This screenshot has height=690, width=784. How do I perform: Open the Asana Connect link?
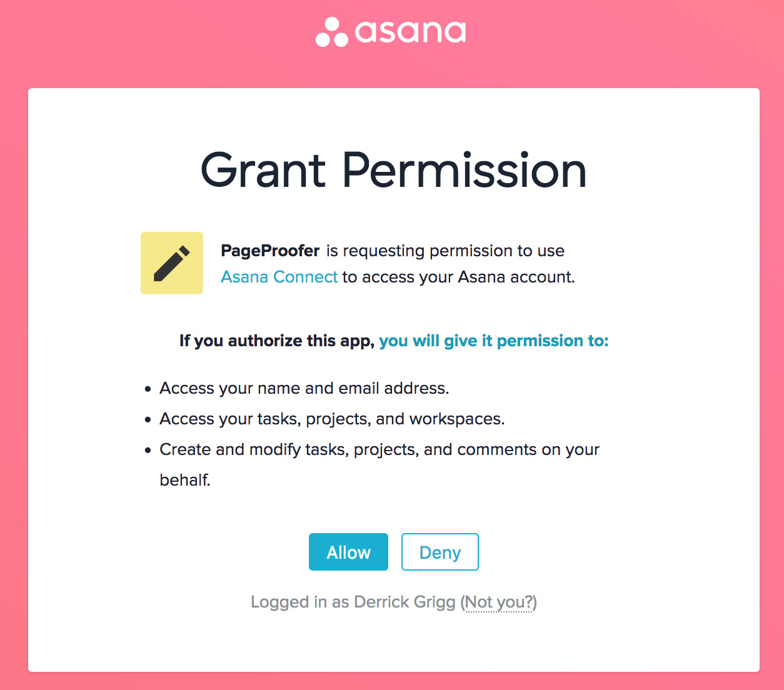click(279, 277)
